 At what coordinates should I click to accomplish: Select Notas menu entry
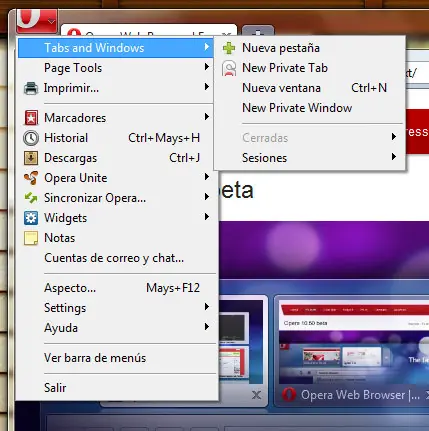click(x=116, y=238)
